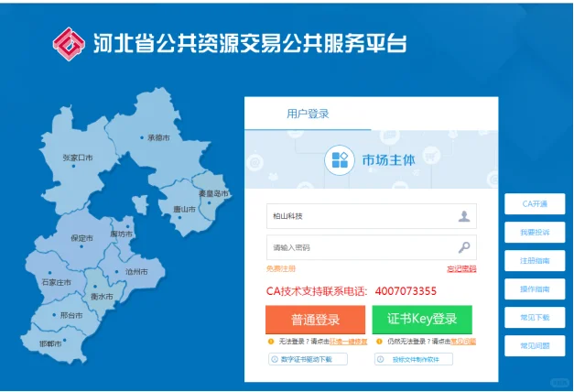Screen dimensions: 574x392
Task: Click the 唐山市 map label
Action: pos(184,209)
